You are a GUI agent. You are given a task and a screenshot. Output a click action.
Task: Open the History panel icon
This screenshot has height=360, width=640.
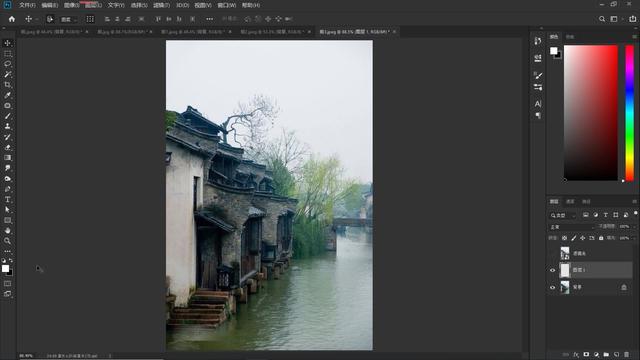pos(538,41)
